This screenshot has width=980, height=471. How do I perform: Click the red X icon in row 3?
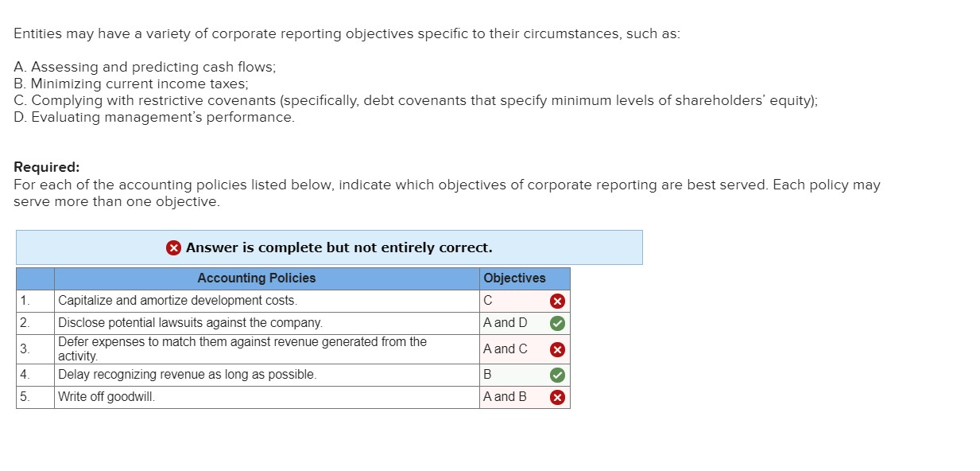(558, 349)
